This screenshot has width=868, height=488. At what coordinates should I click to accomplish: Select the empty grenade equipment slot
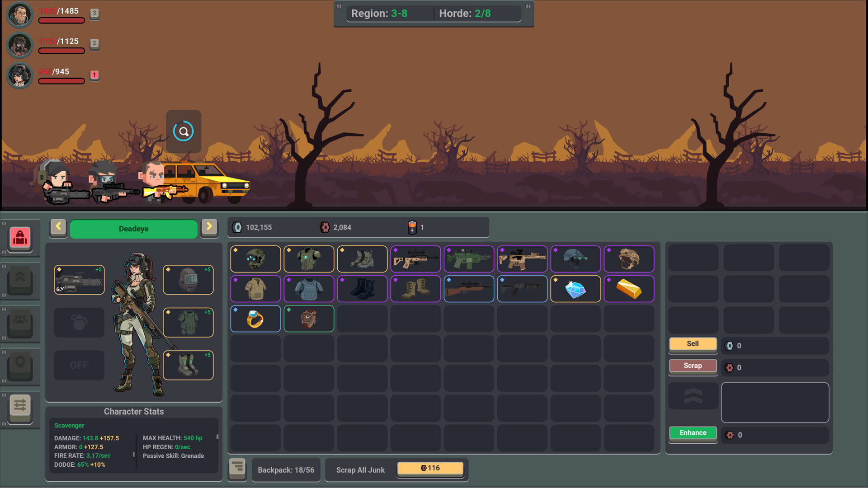coord(79,322)
